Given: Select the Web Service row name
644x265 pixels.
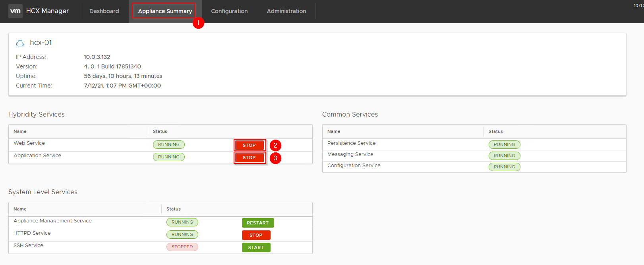Looking at the screenshot, I should click(x=29, y=143).
